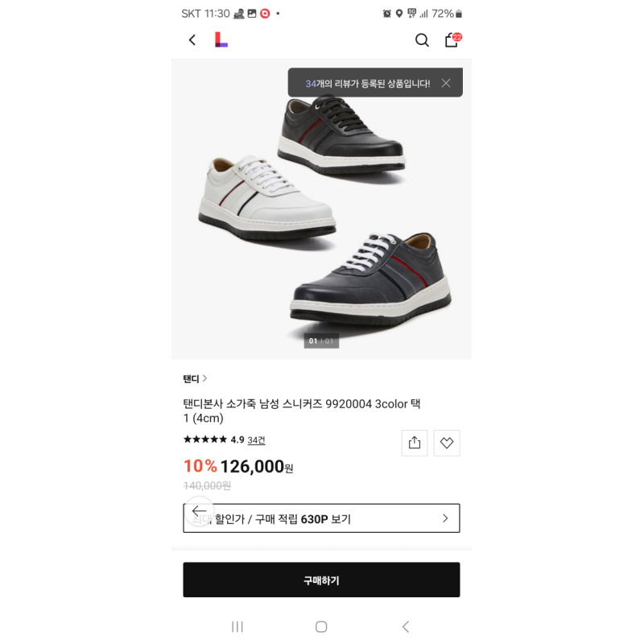
Task: Add the sneakers to wishlist heart
Action: click(447, 443)
